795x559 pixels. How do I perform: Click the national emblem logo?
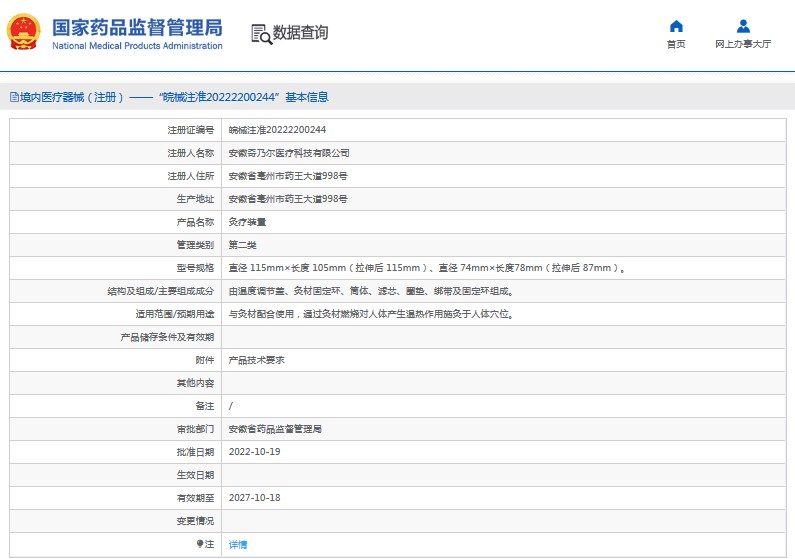(23, 32)
